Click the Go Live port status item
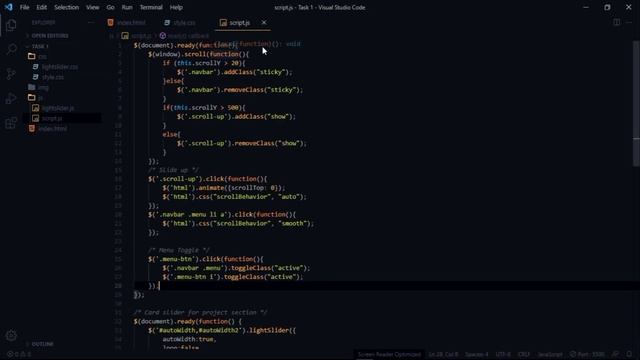 pyautogui.click(x=587, y=354)
